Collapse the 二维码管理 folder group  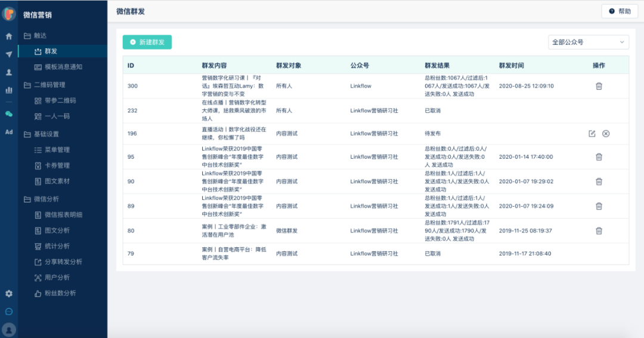coord(44,85)
